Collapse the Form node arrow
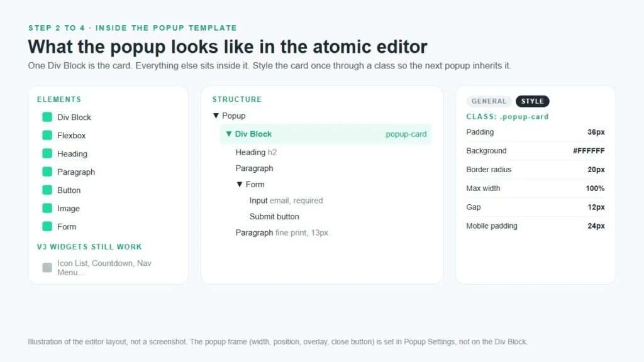 (240, 184)
